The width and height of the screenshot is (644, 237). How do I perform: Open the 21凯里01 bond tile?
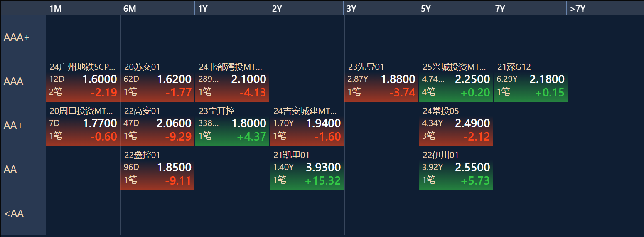pyautogui.click(x=307, y=169)
